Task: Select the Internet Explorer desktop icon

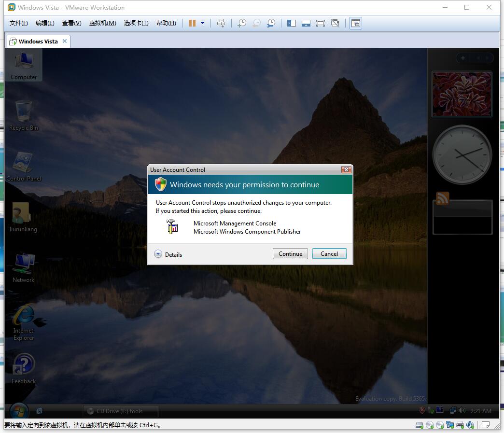Action: [x=24, y=322]
